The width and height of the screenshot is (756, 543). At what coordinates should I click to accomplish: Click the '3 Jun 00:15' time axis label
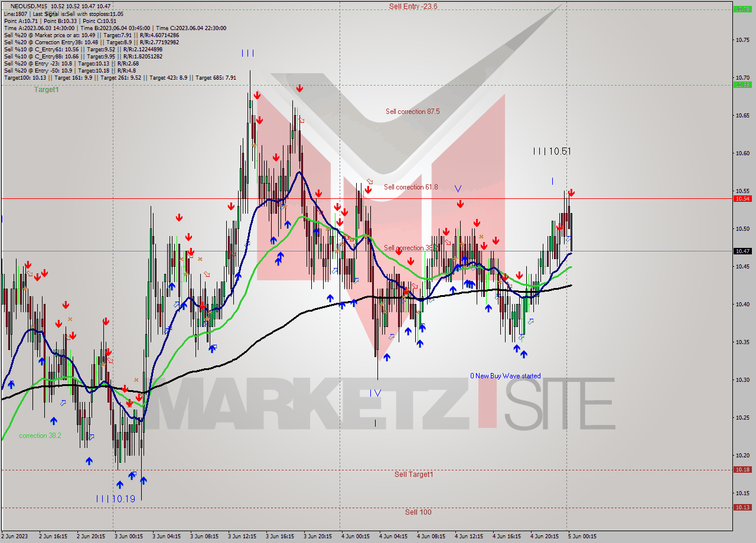point(128,537)
